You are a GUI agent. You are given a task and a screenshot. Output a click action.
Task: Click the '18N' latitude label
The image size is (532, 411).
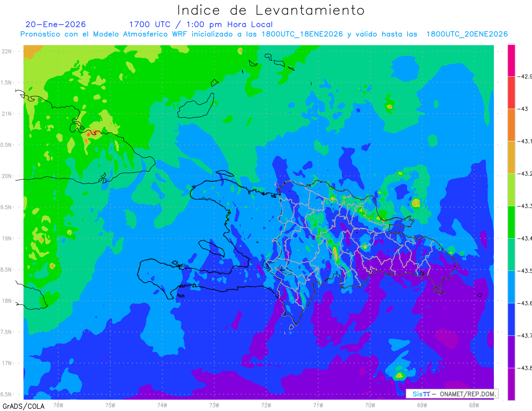point(7,301)
